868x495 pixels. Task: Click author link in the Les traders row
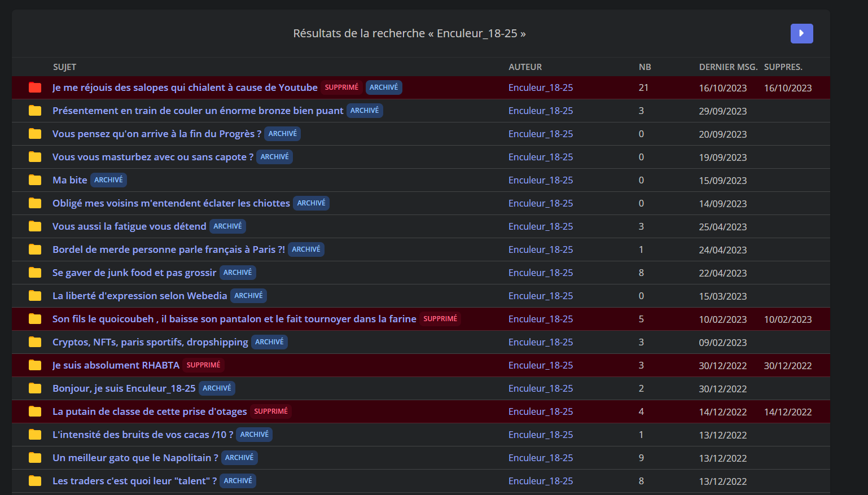(x=540, y=481)
